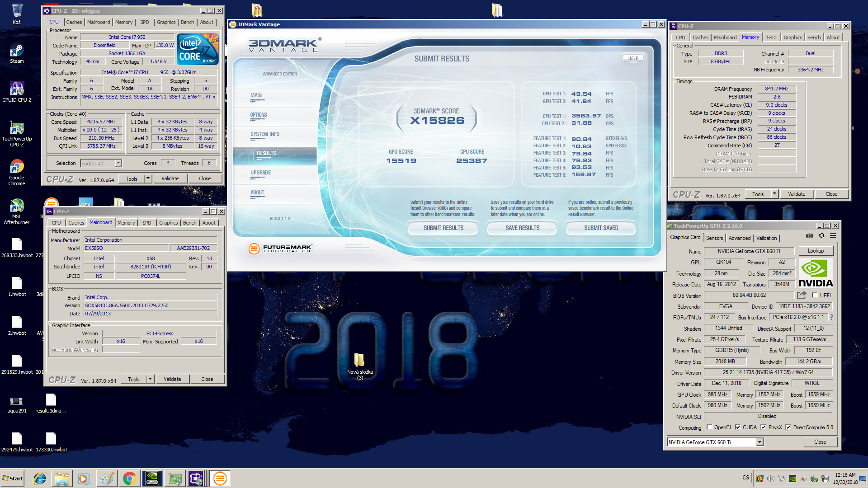Open the result.3dma... file on the desktop

click(51, 404)
